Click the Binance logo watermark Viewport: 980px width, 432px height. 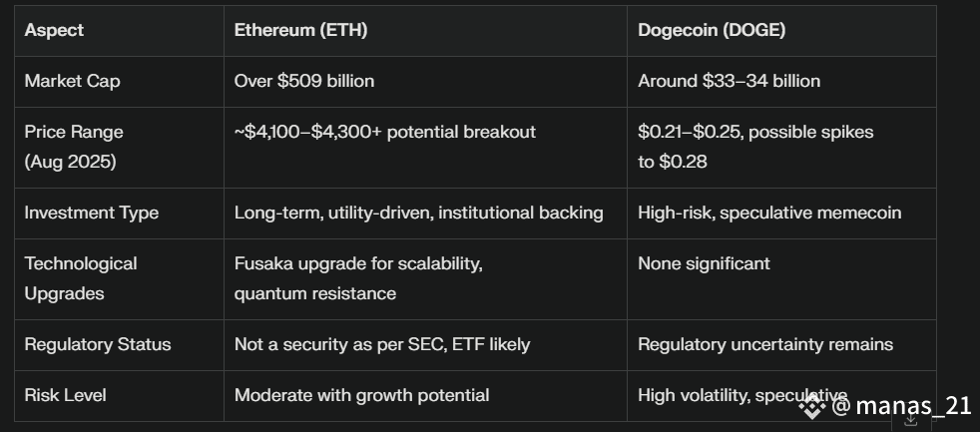click(x=812, y=406)
